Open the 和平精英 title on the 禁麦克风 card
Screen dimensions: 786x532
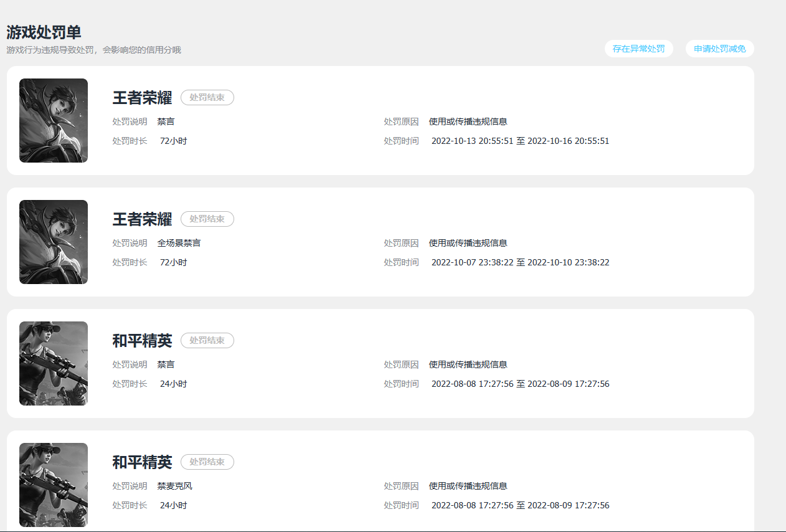tap(142, 462)
